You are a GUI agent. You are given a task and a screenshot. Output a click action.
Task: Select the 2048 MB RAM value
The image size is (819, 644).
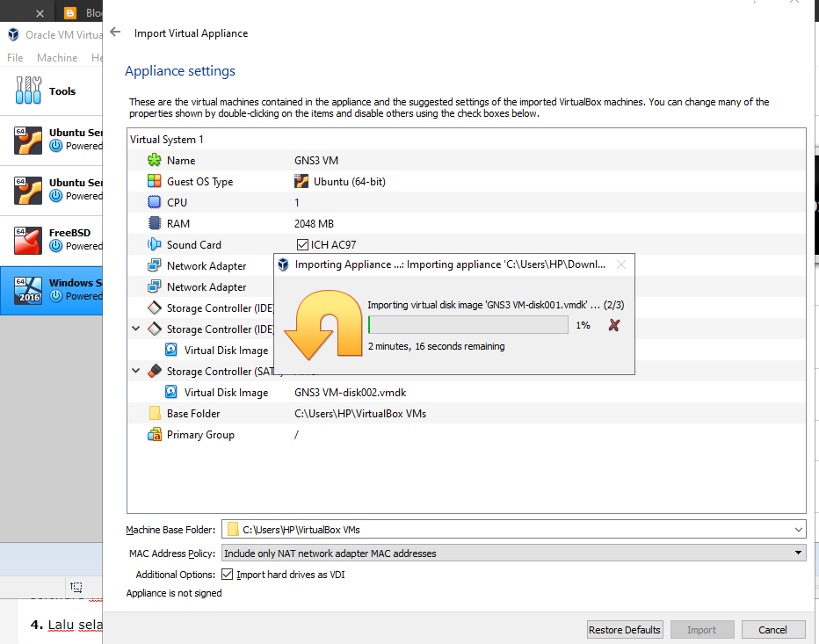[x=314, y=223]
